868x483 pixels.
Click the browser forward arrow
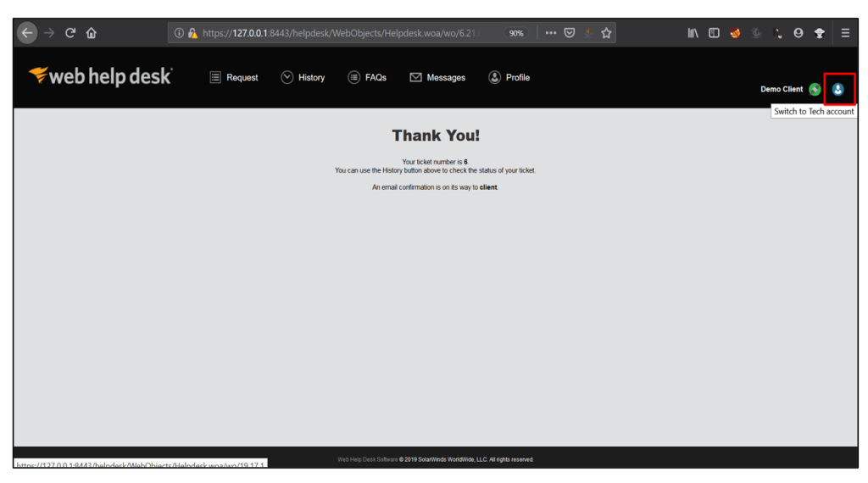coord(49,33)
